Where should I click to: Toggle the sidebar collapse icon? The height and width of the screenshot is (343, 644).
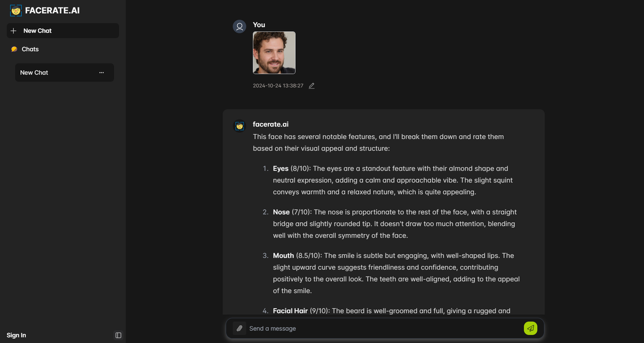[x=118, y=335]
